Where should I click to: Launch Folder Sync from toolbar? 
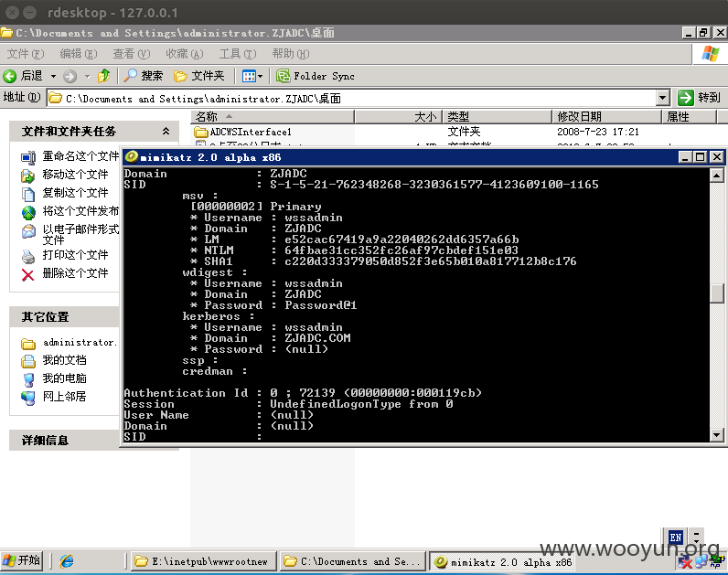[x=316, y=76]
